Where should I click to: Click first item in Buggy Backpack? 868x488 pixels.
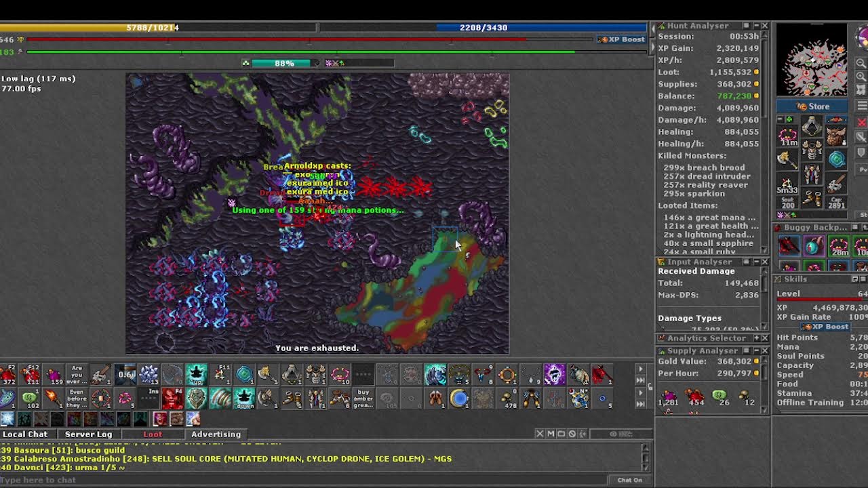tap(788, 245)
